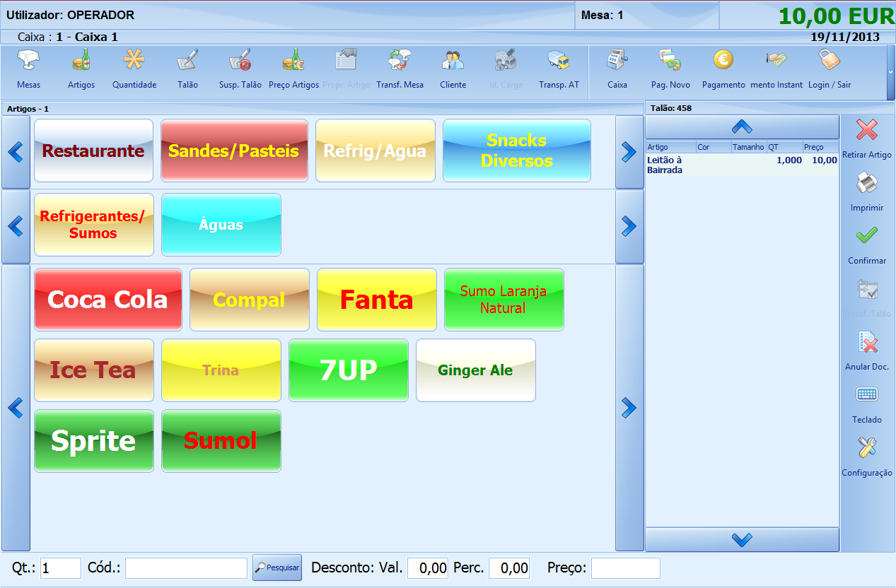
Task: Go to previous page of top family row
Action: pyautogui.click(x=16, y=152)
